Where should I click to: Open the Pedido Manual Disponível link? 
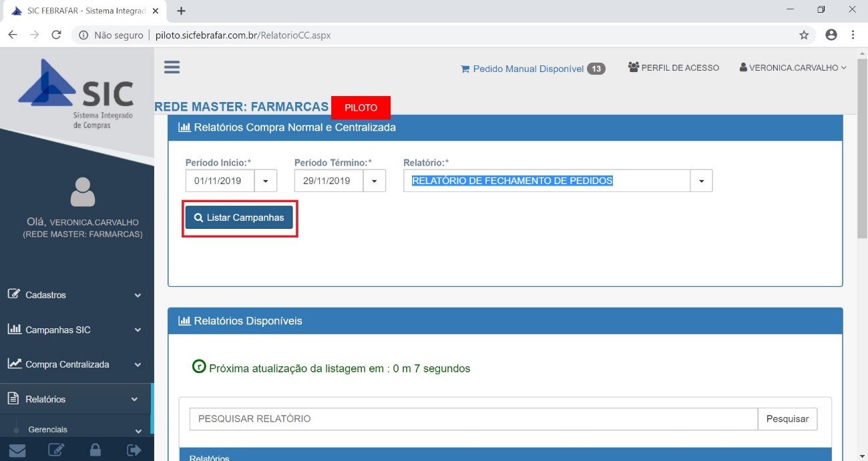tap(527, 69)
